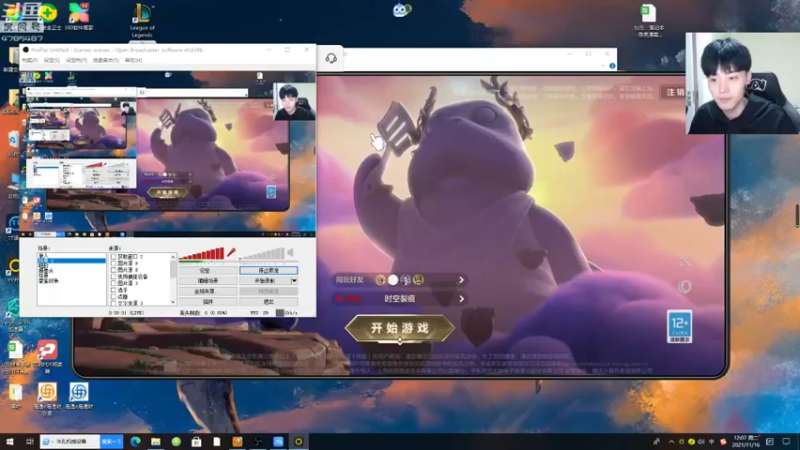The image size is (800, 450).
Task: Toggle the 点赞 source checkbox
Action: [113, 296]
